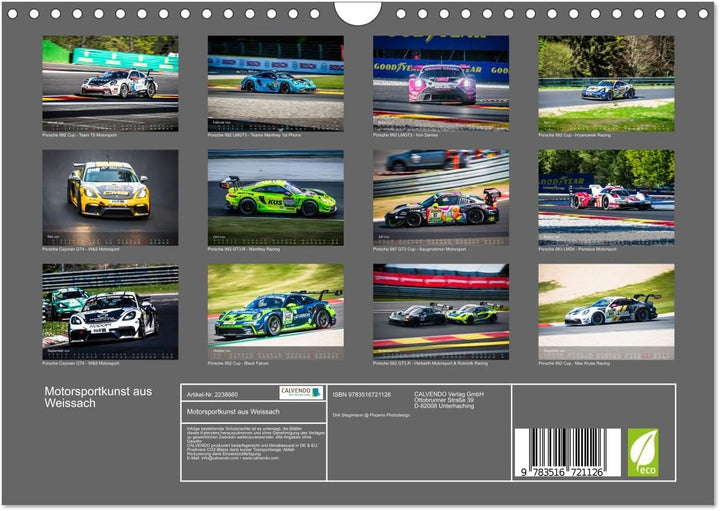Open the blue-yellow Porsche 992 Cup on grass photo
This screenshot has width=720, height=511.
pyautogui.click(x=606, y=84)
